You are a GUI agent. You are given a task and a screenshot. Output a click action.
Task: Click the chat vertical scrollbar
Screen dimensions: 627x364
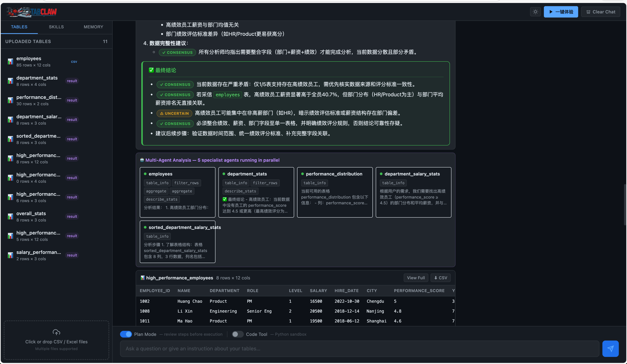[625, 204]
